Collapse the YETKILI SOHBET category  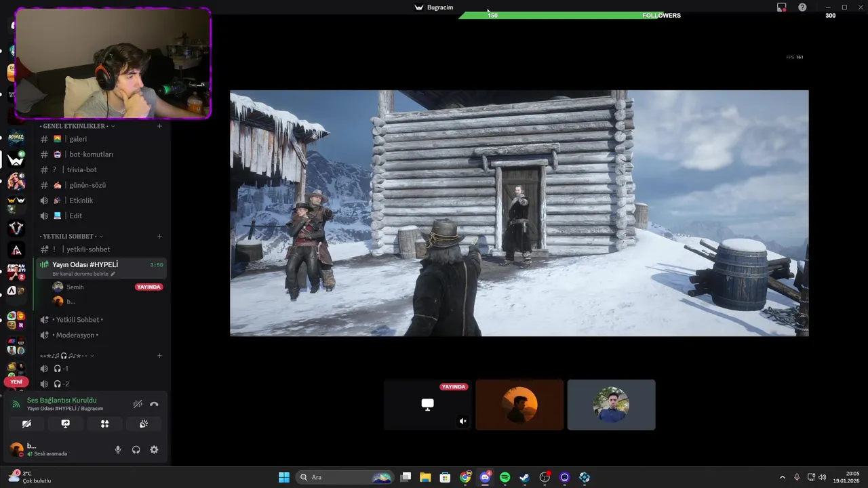coord(72,237)
